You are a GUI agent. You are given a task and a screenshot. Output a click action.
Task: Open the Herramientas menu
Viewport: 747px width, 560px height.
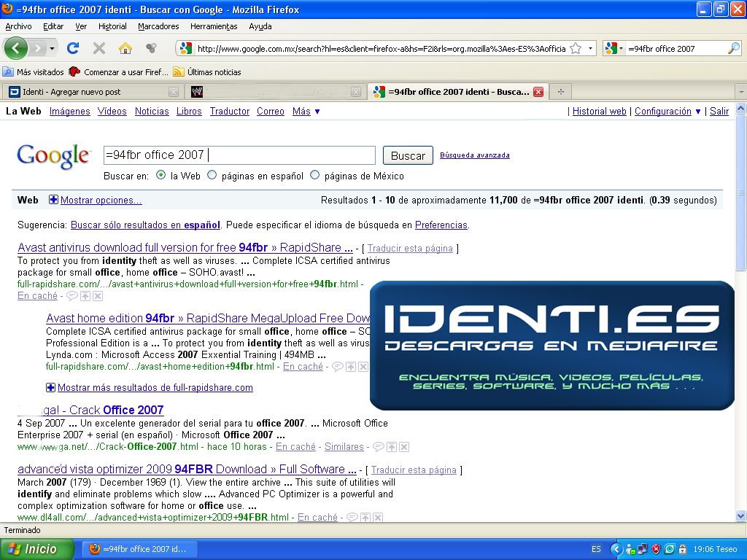click(x=214, y=27)
